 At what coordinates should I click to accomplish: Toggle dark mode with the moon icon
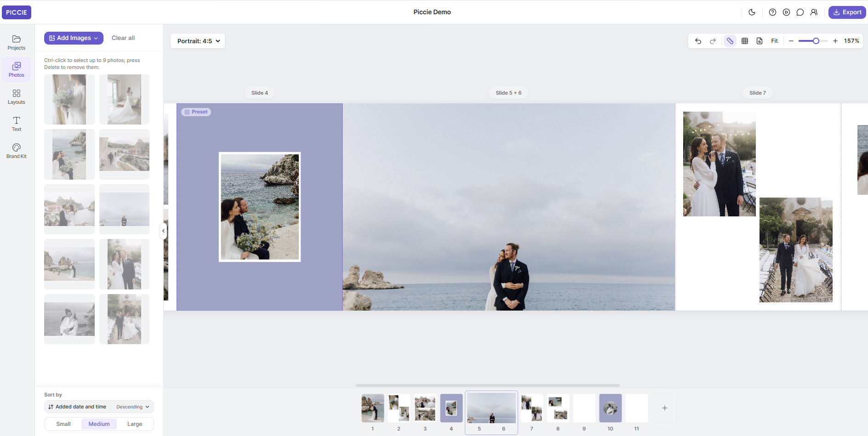point(752,12)
